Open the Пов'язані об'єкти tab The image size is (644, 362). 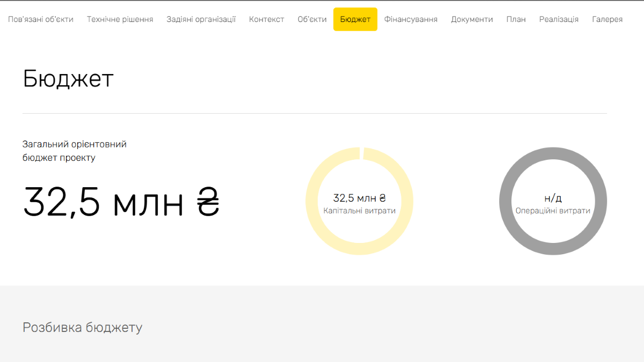point(41,19)
